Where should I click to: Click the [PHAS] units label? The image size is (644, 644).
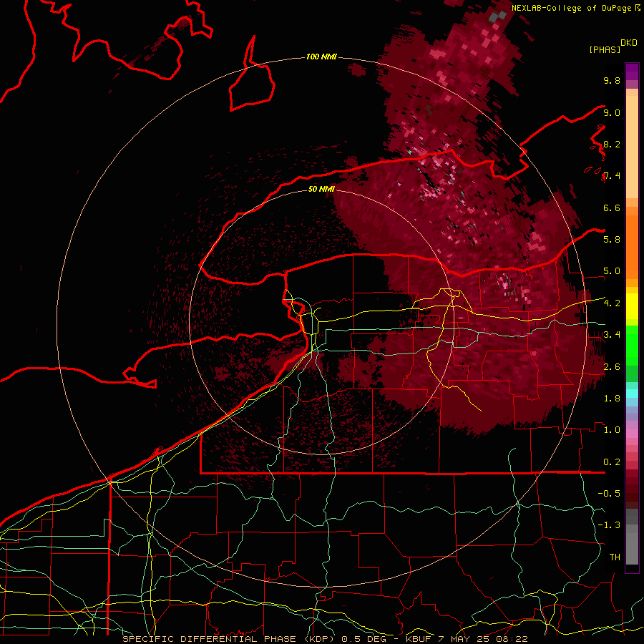[605, 50]
